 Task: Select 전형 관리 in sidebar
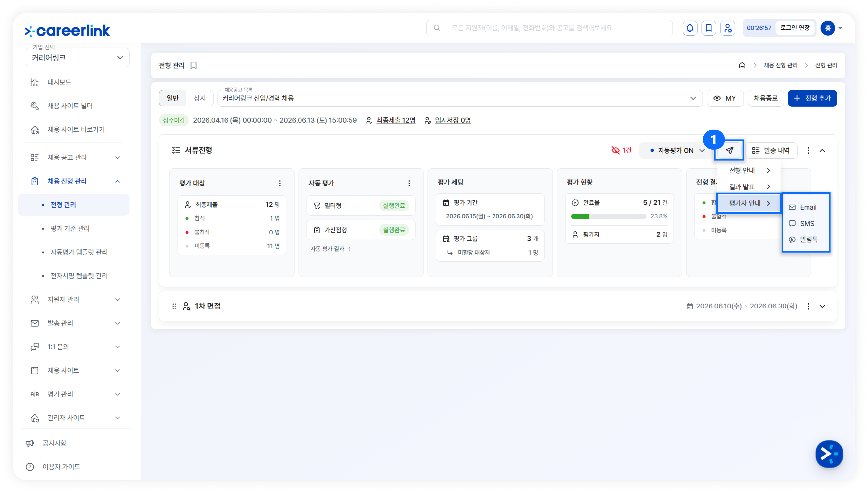74,205
